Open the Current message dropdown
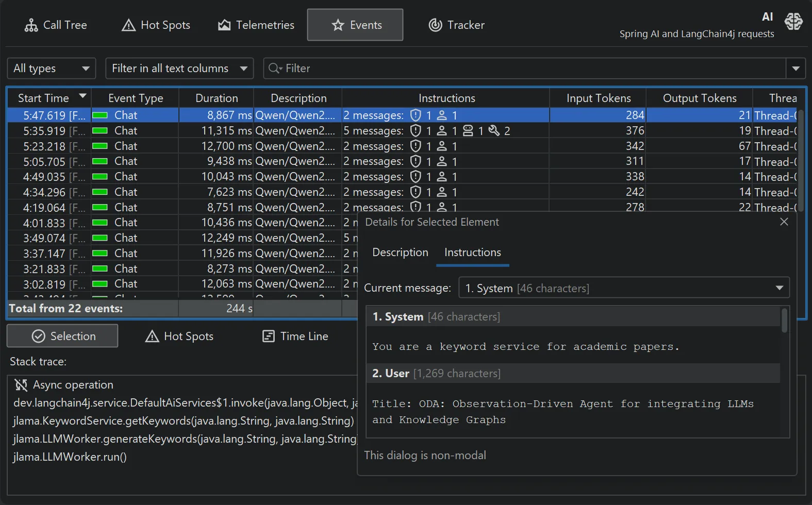Viewport: 812px width, 505px height. coord(624,288)
